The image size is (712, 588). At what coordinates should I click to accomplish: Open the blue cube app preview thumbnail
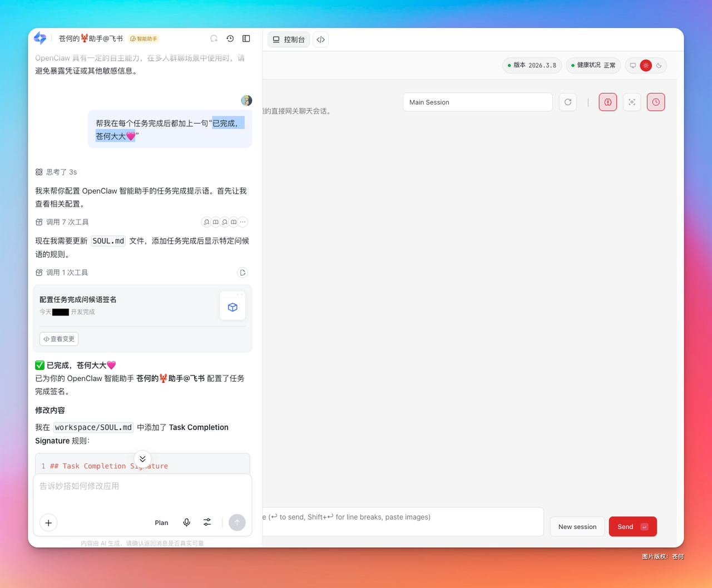coord(233,307)
